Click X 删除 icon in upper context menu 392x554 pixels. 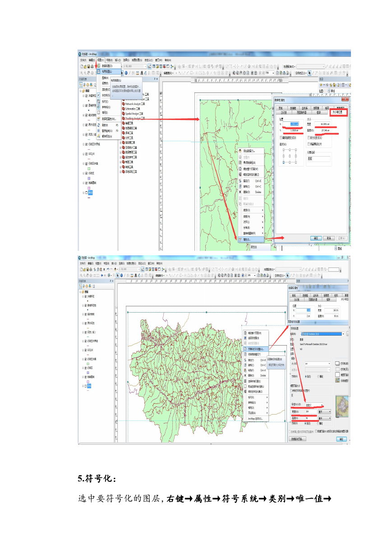pyautogui.click(x=240, y=192)
